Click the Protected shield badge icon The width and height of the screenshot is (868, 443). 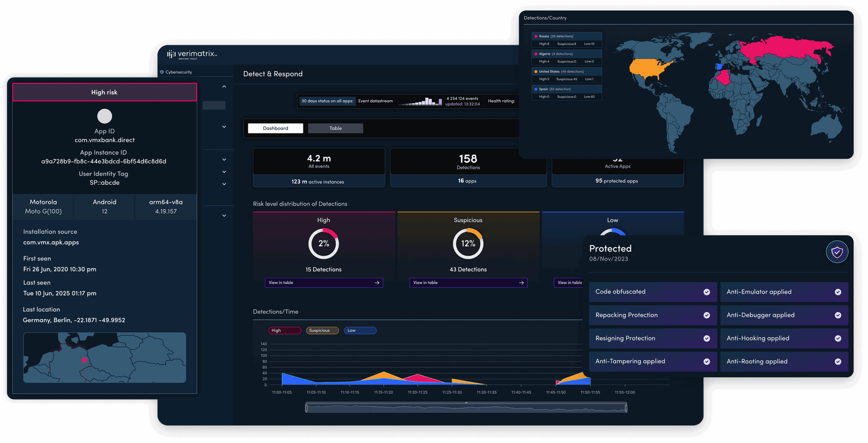point(836,252)
